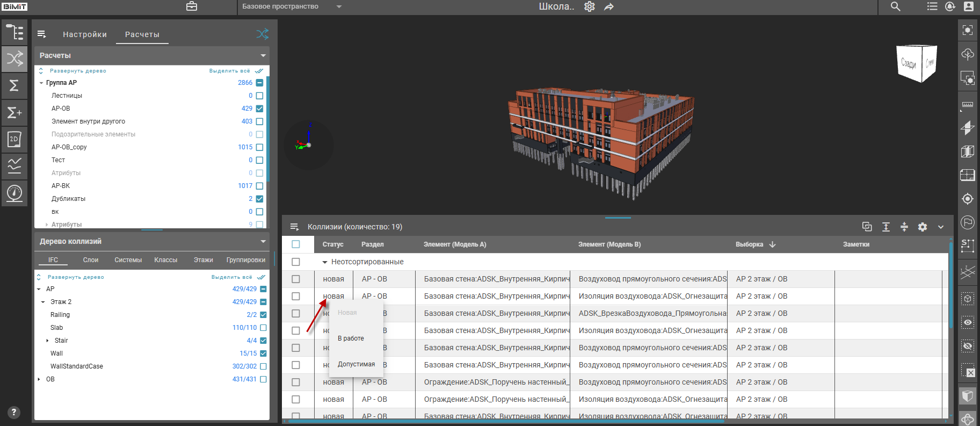980x426 pixels.
Task: Choose 'В работе' status from popup menu
Action: [x=351, y=338]
